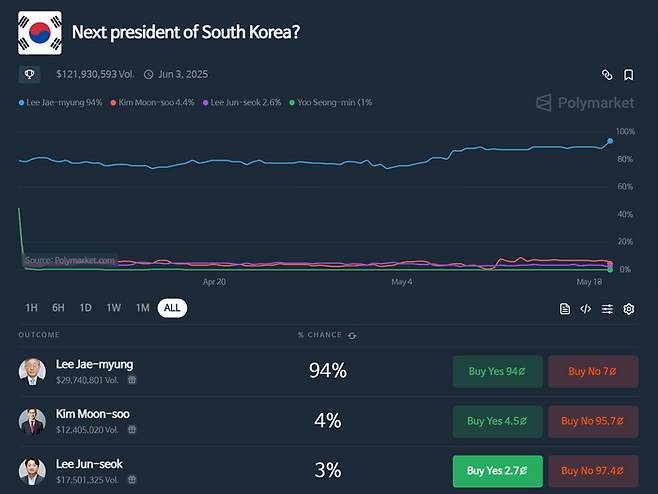Toggle Kim Moon-soo line in chart legend

point(154,102)
